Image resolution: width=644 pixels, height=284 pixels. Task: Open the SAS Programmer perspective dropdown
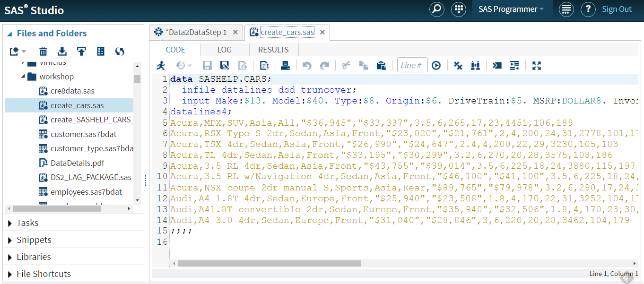(511, 9)
